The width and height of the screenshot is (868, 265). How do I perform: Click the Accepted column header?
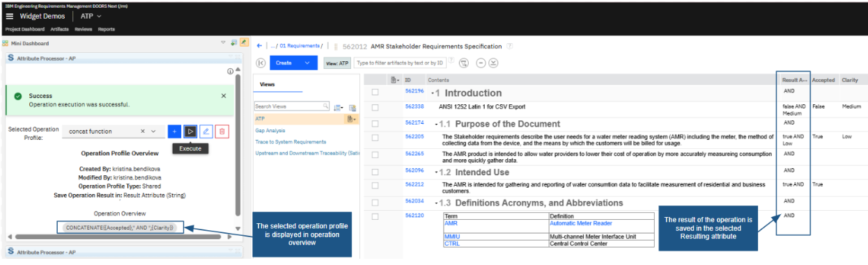click(x=823, y=80)
